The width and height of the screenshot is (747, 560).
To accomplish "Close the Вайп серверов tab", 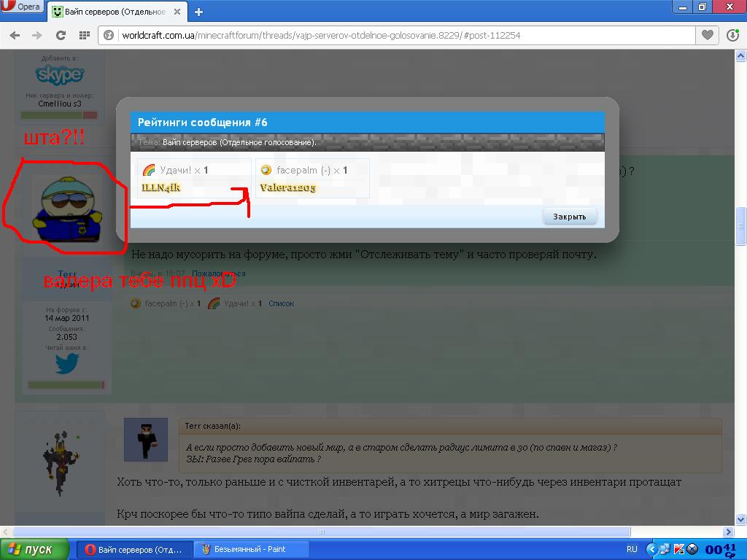I will click(177, 12).
